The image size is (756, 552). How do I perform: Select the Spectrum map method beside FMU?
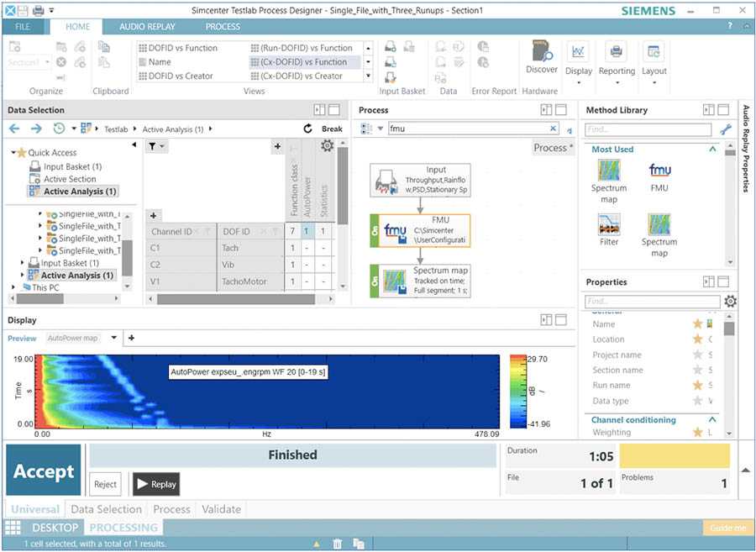coord(609,181)
